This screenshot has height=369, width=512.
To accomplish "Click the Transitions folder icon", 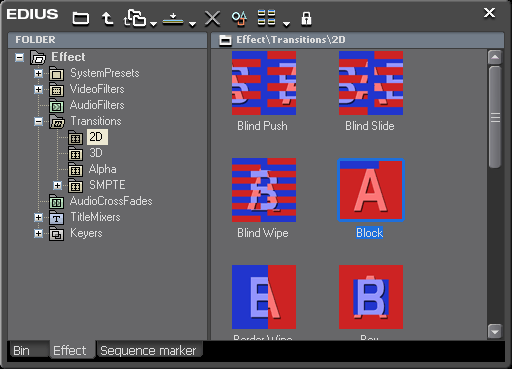I will (x=57, y=122).
